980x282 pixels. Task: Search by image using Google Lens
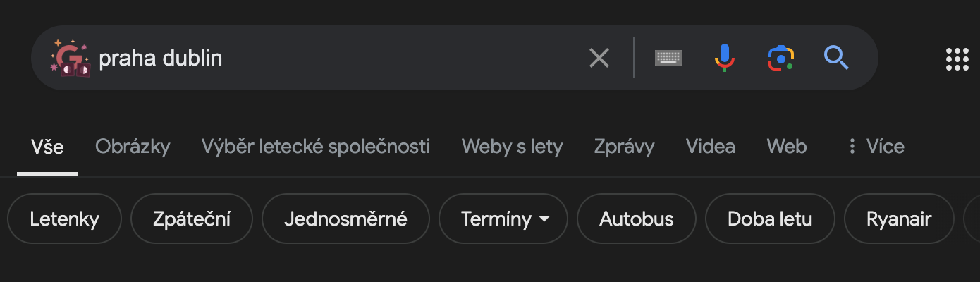(x=780, y=58)
